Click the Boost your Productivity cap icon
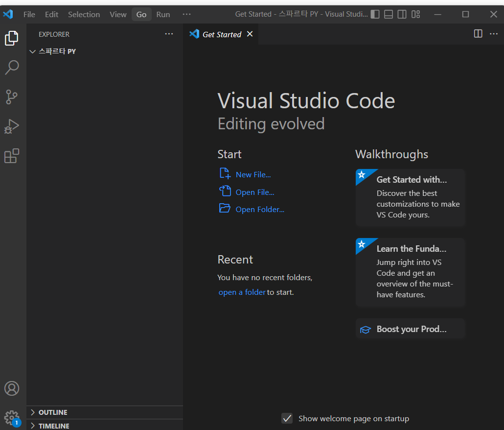 click(x=366, y=330)
